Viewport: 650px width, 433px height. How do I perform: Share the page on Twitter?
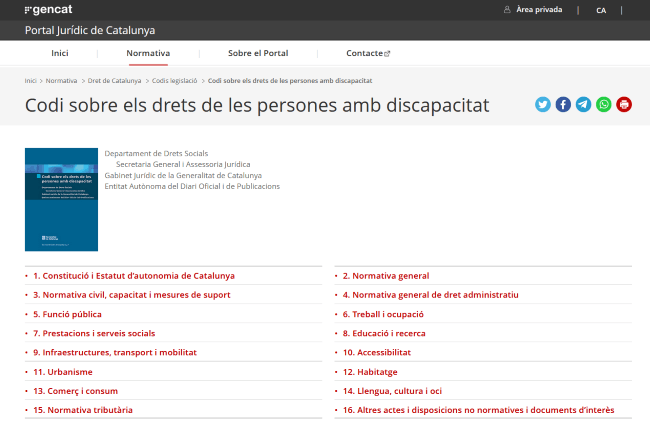click(x=543, y=104)
